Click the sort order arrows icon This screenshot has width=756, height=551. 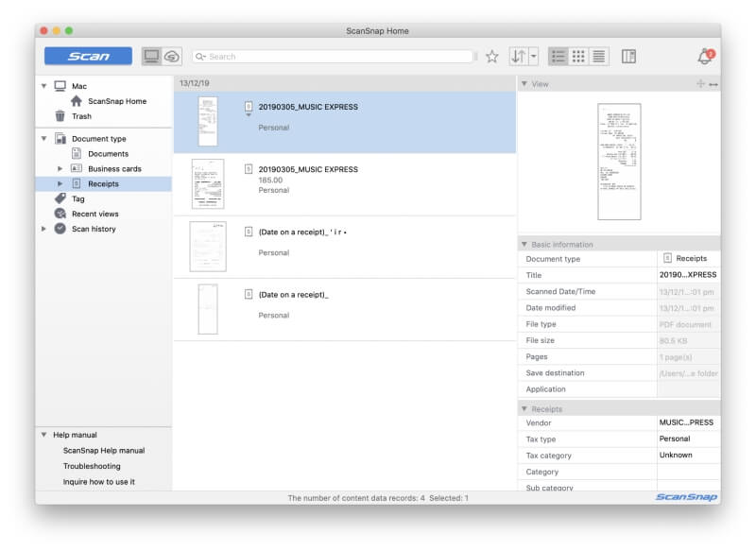coord(518,57)
